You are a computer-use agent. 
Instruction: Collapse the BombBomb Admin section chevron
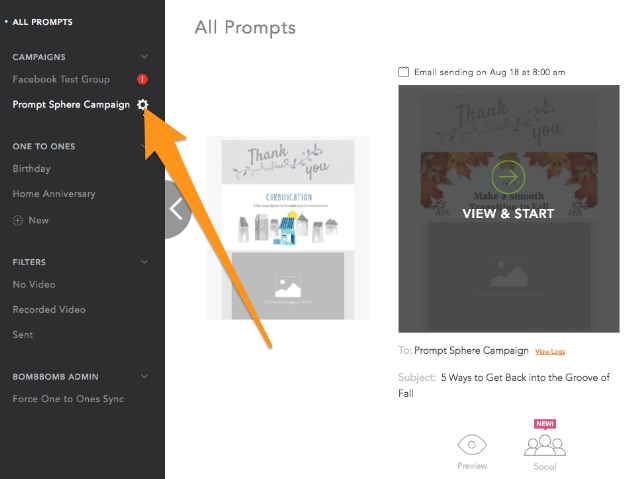[x=144, y=376]
